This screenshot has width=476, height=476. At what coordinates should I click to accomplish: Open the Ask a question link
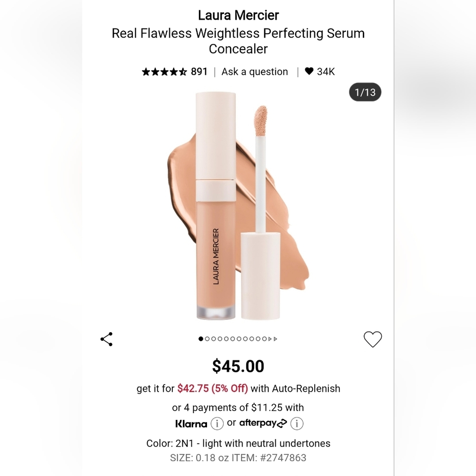point(255,72)
